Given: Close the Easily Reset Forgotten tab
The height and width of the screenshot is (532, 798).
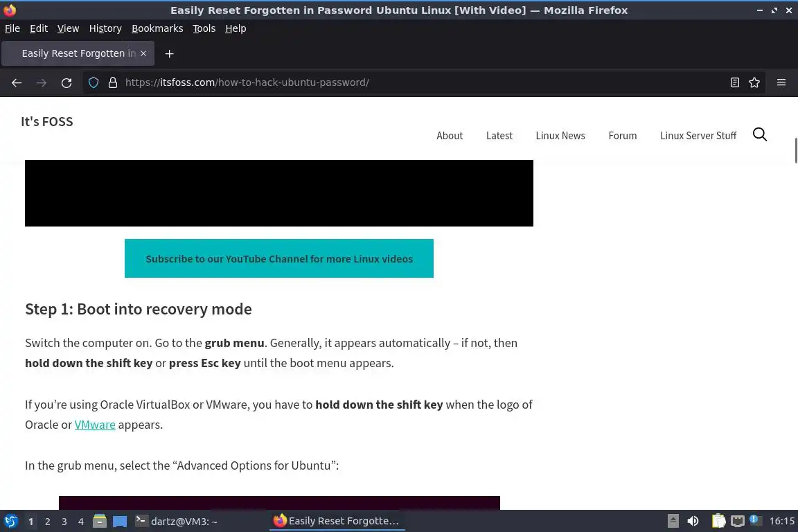Looking at the screenshot, I should pyautogui.click(x=143, y=53).
